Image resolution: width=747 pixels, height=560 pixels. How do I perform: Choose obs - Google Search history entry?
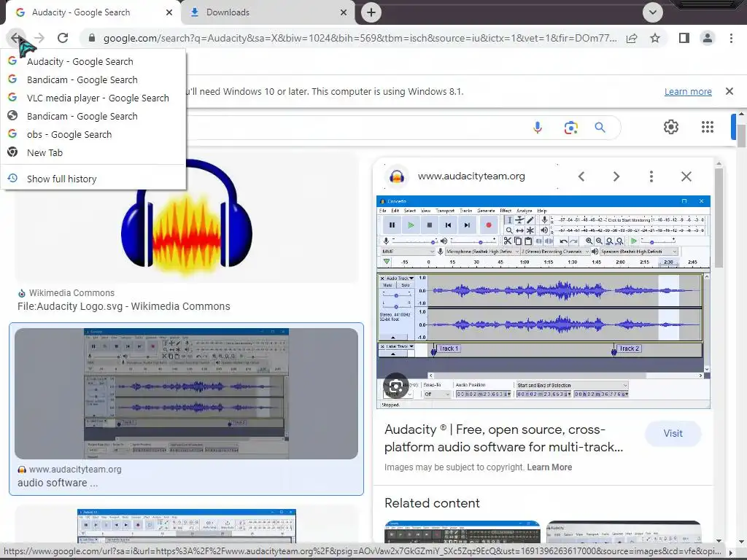[x=93, y=134]
